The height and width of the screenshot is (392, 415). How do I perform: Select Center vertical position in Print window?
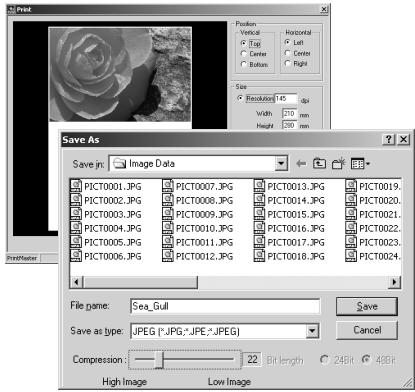244,54
